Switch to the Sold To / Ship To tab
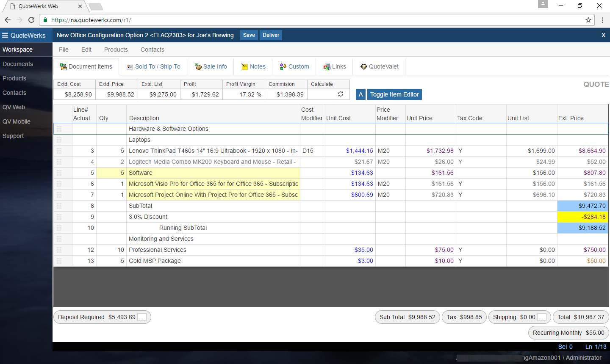Viewport: 610px width, 364px height. pos(152,66)
